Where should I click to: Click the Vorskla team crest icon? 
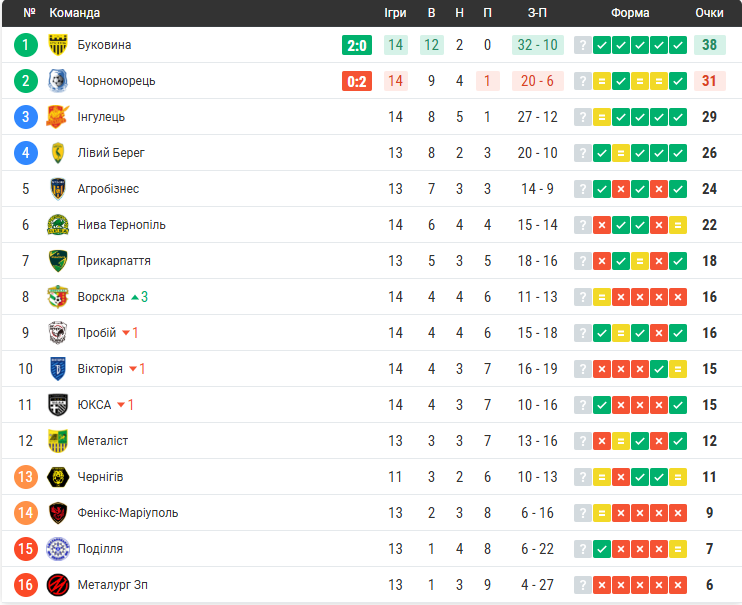[x=57, y=297]
